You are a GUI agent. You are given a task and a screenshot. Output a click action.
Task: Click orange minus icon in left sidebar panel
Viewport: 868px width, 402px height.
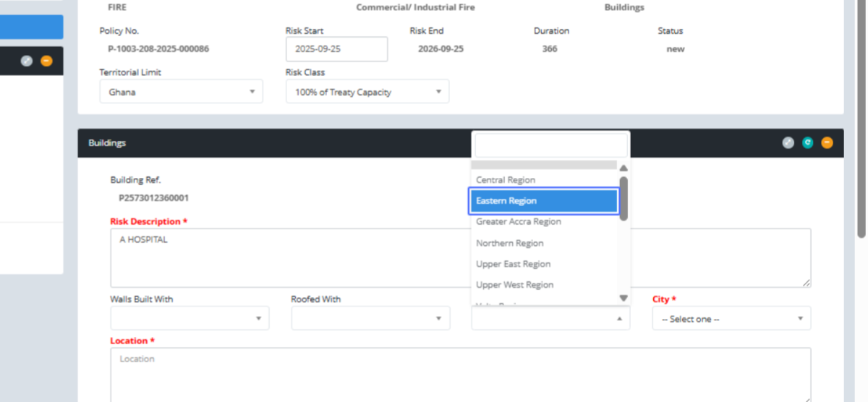coord(46,61)
